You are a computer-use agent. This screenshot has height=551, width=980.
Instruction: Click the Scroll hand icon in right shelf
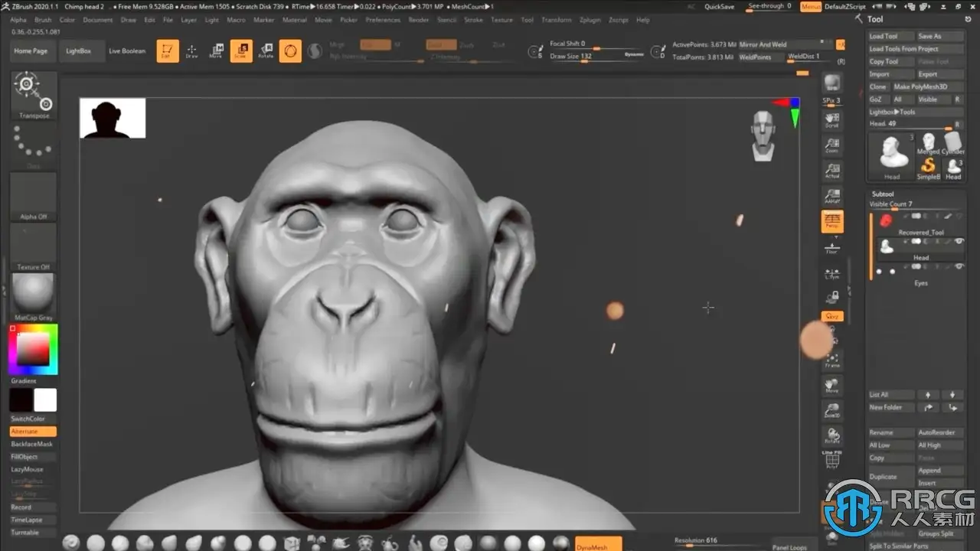coord(832,120)
